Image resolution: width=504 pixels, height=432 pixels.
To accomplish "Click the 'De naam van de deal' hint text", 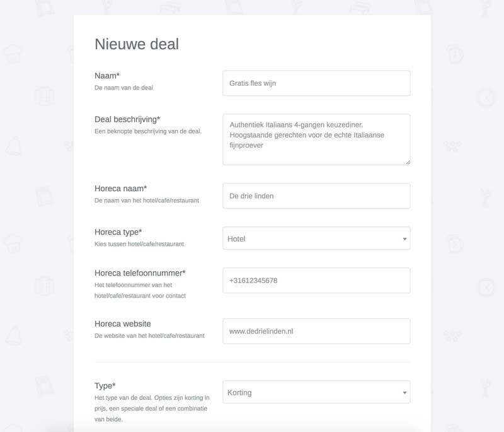I will (x=123, y=88).
